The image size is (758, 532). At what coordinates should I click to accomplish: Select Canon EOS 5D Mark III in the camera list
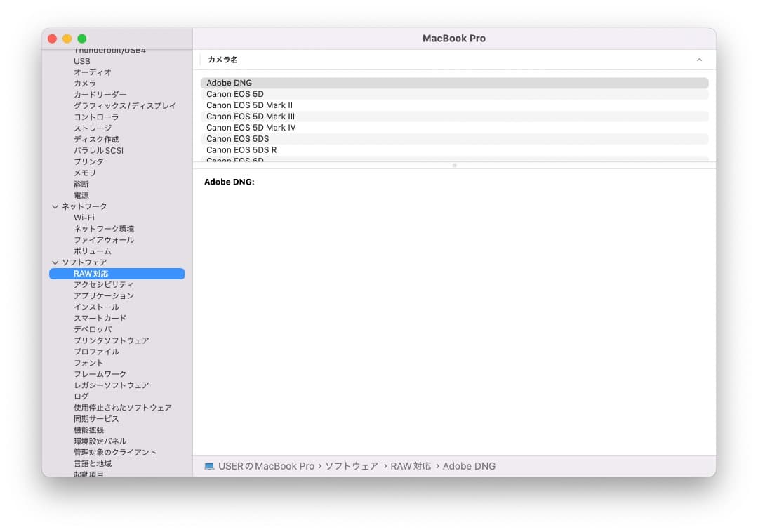249,116
